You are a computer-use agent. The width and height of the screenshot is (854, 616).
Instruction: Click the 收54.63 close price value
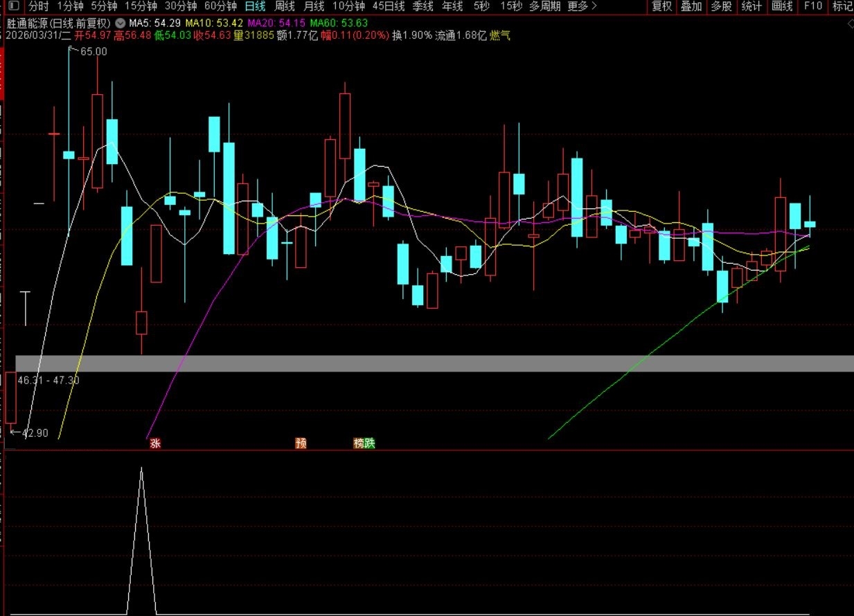point(213,35)
